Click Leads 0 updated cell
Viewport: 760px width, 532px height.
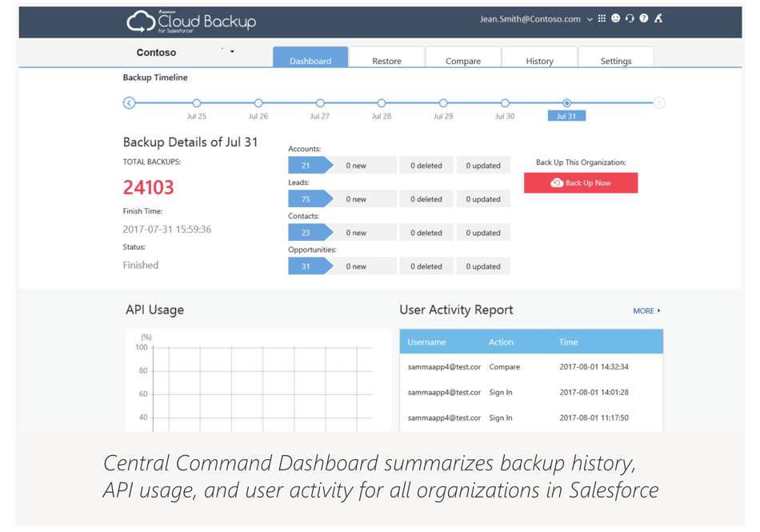click(483, 198)
